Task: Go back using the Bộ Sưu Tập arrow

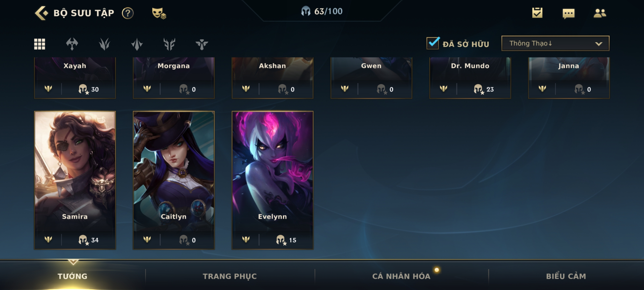Action: [41, 13]
